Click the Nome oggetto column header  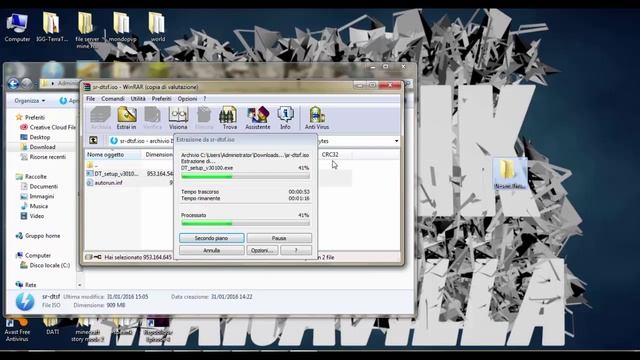pos(113,155)
